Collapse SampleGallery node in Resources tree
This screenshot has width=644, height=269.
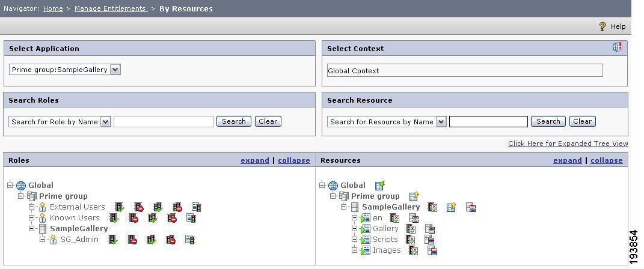point(344,207)
